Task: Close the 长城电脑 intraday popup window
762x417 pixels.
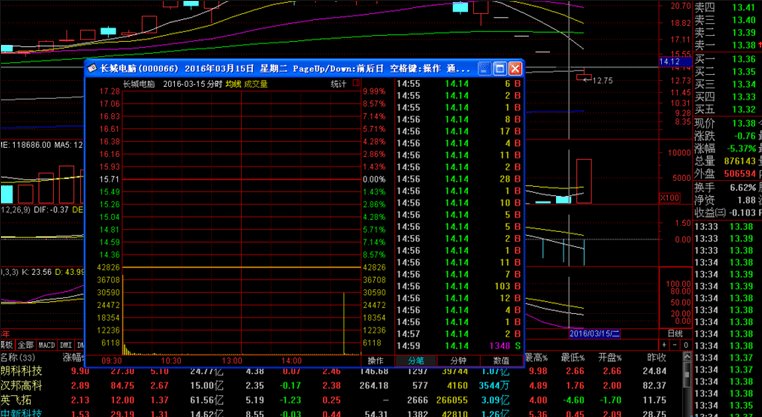Action: click(515, 69)
